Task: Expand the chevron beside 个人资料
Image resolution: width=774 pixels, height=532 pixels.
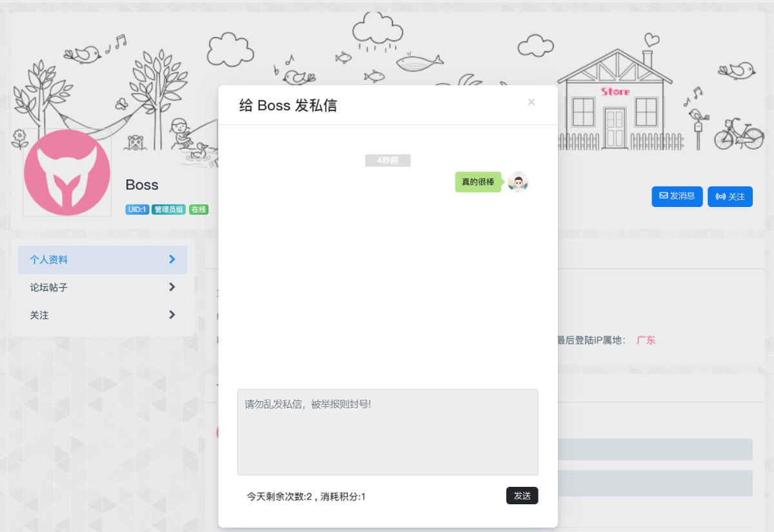Action: point(172,259)
